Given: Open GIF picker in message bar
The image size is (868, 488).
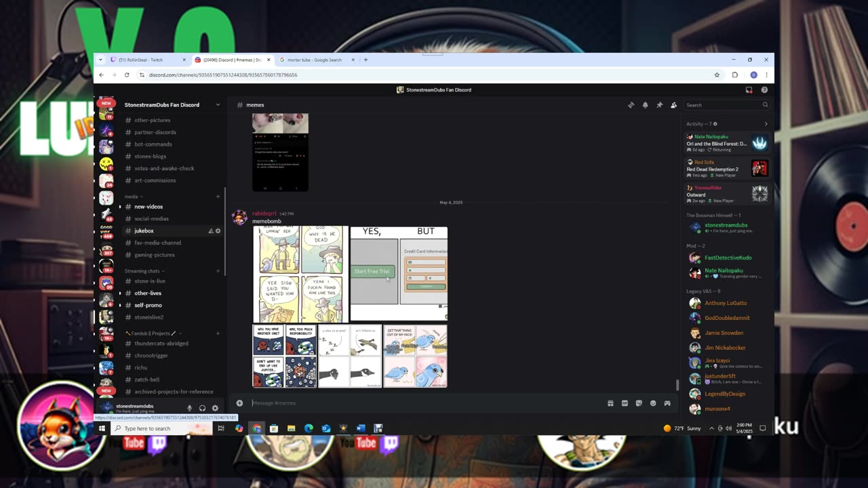Looking at the screenshot, I should (625, 403).
